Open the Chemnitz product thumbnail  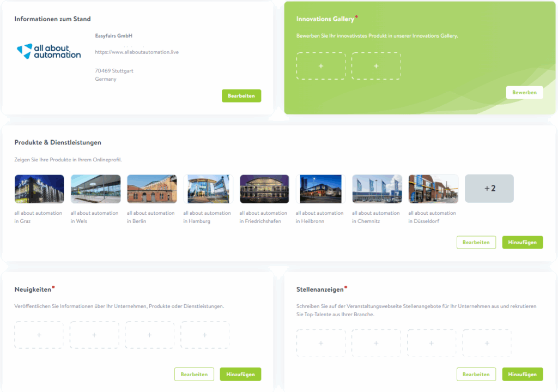[377, 189]
